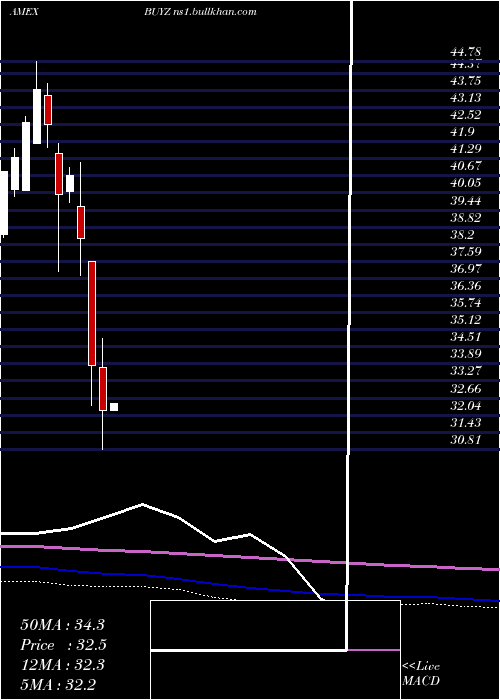500x700 pixels.
Task: Click the Price : 32.5 reading
Action: click(x=63, y=645)
